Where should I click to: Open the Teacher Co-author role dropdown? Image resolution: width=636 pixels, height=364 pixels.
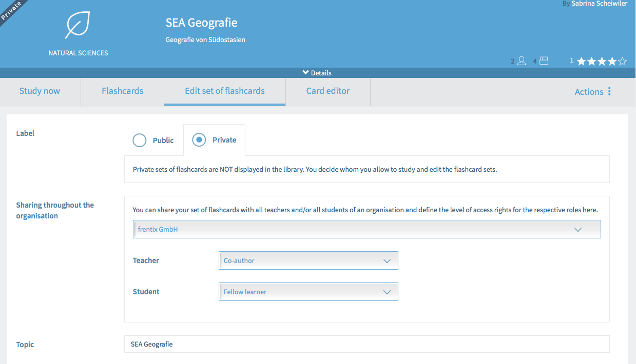click(308, 260)
